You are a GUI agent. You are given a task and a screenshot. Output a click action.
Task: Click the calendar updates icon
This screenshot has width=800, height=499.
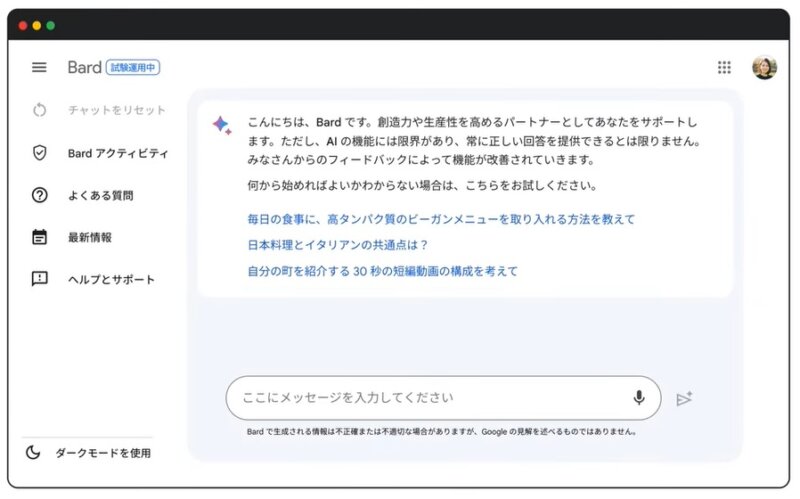coord(39,237)
